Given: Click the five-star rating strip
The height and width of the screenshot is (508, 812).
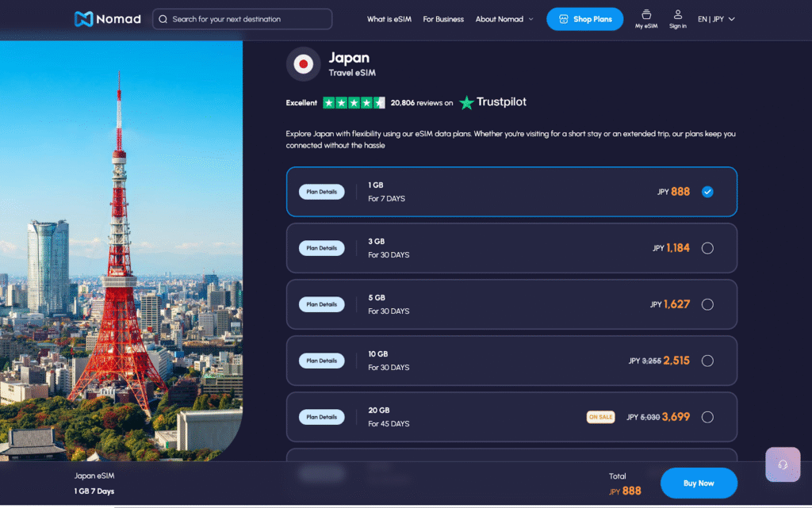Looking at the screenshot, I should pyautogui.click(x=351, y=102).
